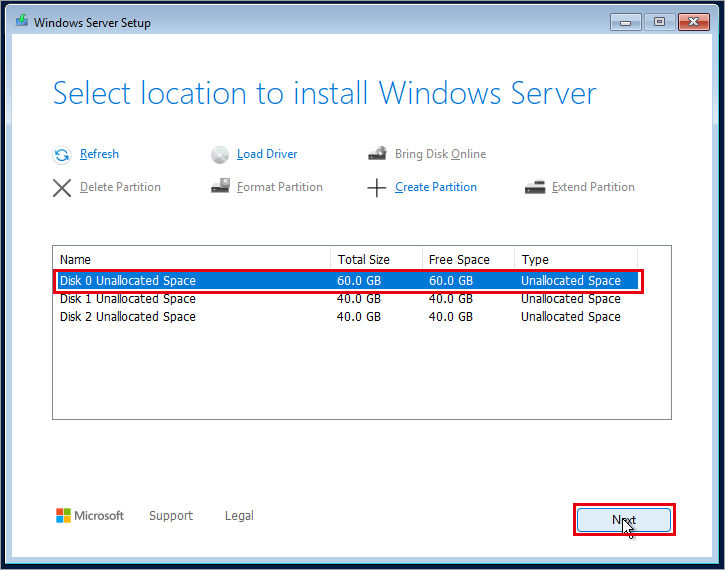Click the Free Space column header
725x570 pixels.
(468, 259)
